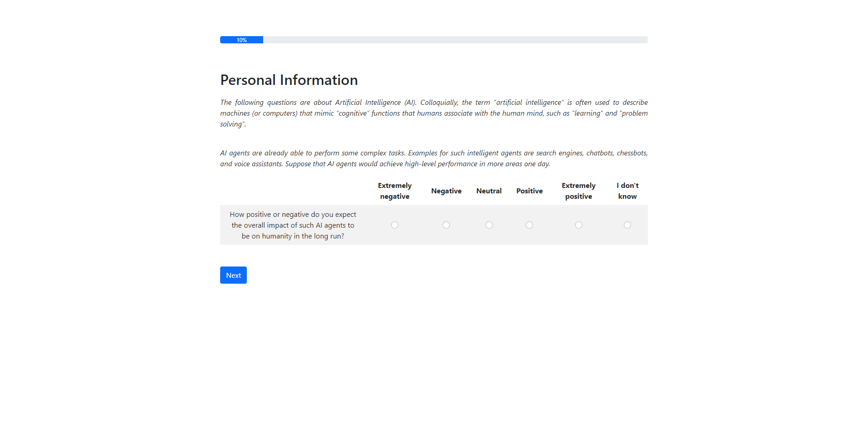Click the "Extremely positive" column header

pyautogui.click(x=579, y=191)
